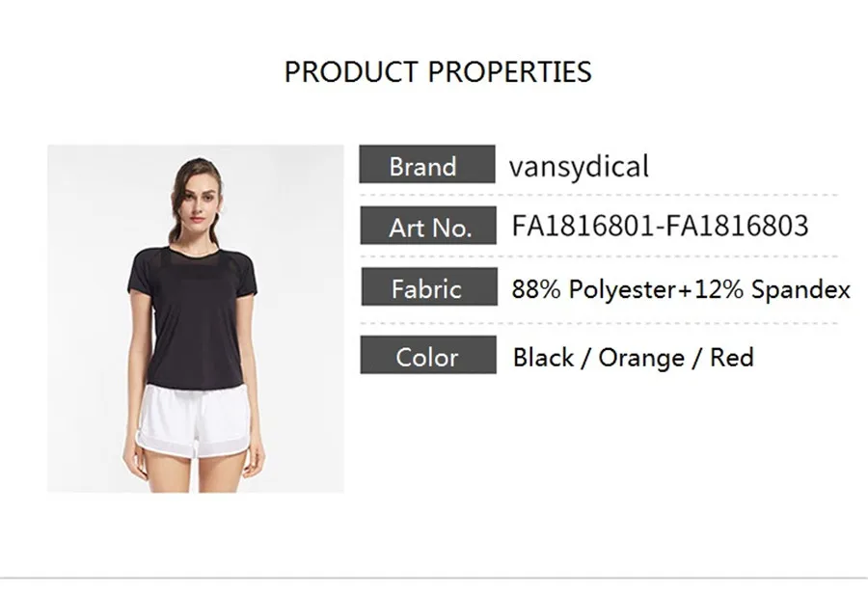Image resolution: width=868 pixels, height=594 pixels.
Task: Click the word Orange in color list
Action: (641, 358)
